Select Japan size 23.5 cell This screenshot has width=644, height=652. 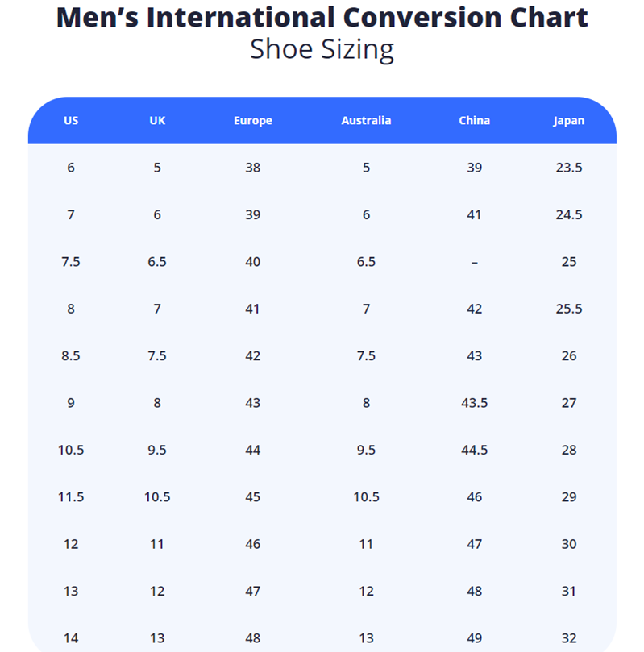(x=569, y=168)
